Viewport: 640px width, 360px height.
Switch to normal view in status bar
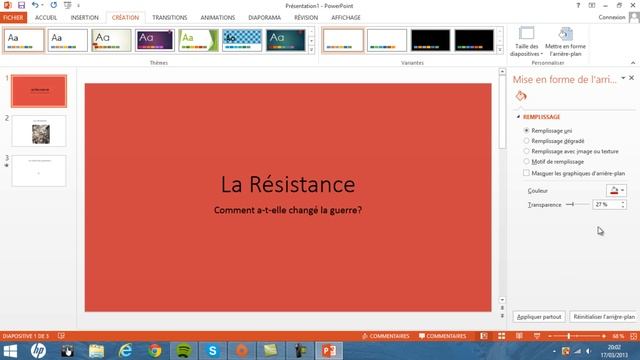click(x=484, y=336)
